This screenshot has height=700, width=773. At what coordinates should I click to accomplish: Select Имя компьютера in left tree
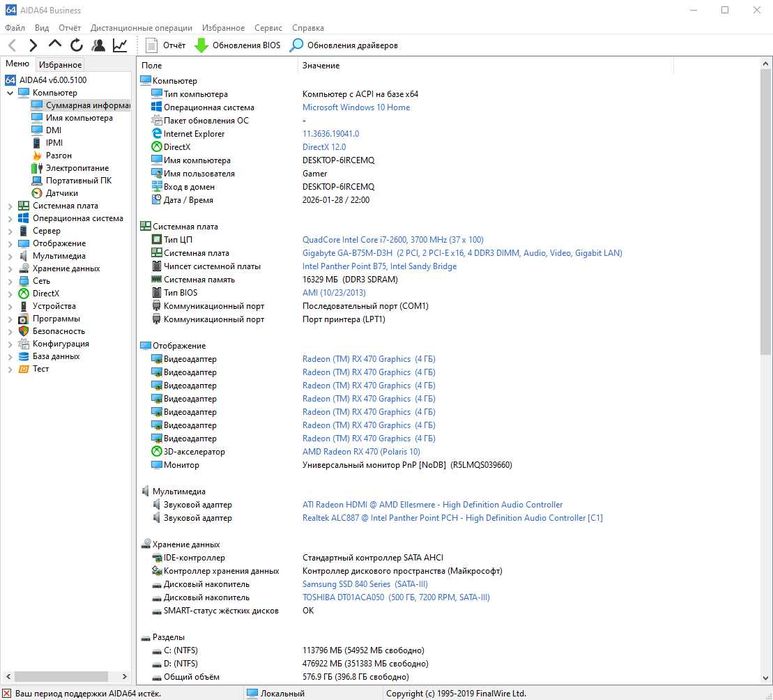click(79, 118)
